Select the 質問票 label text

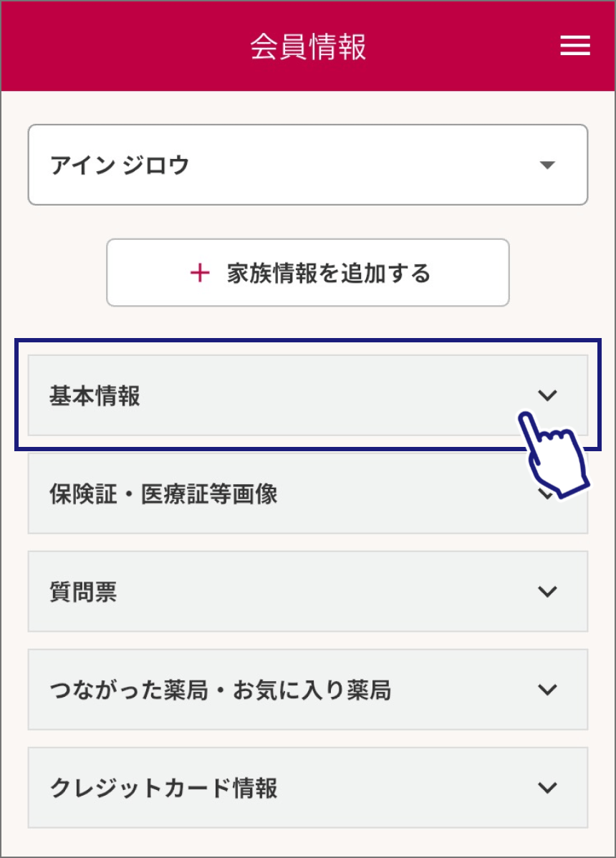tap(83, 592)
